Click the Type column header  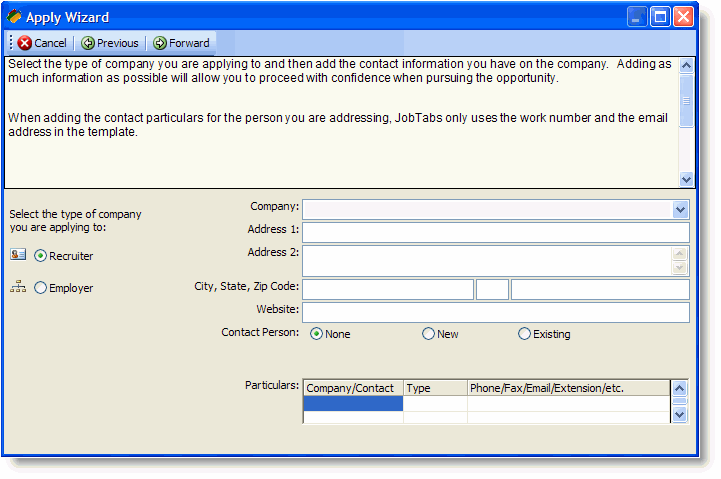coord(435,388)
